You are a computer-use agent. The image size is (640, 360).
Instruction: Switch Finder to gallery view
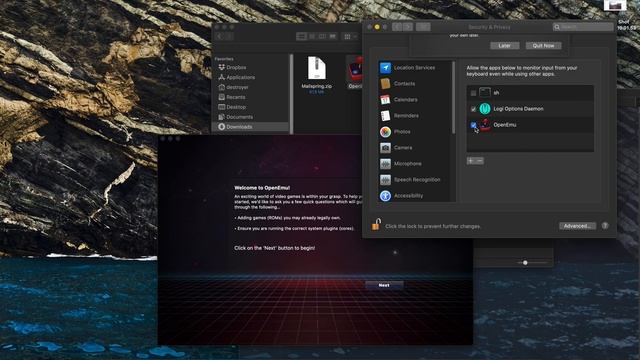(333, 37)
